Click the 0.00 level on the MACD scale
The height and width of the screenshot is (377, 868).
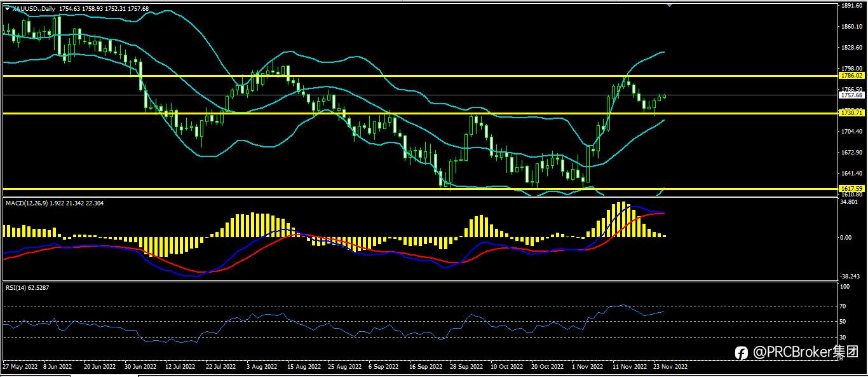(x=846, y=238)
